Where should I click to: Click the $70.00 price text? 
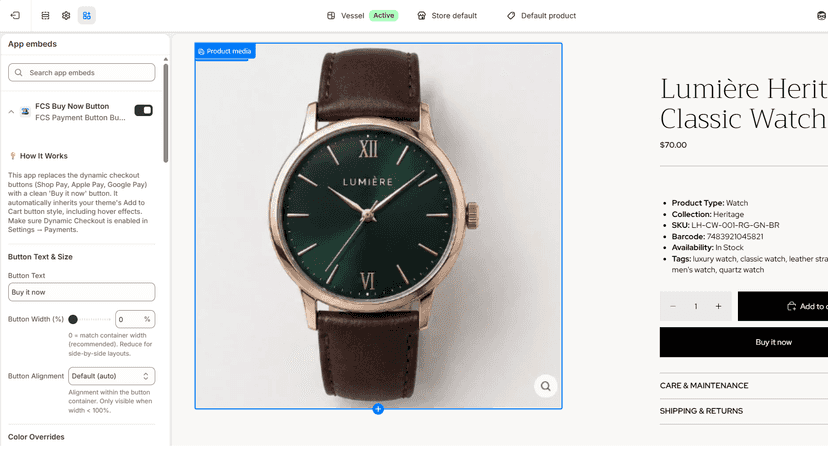click(x=673, y=145)
